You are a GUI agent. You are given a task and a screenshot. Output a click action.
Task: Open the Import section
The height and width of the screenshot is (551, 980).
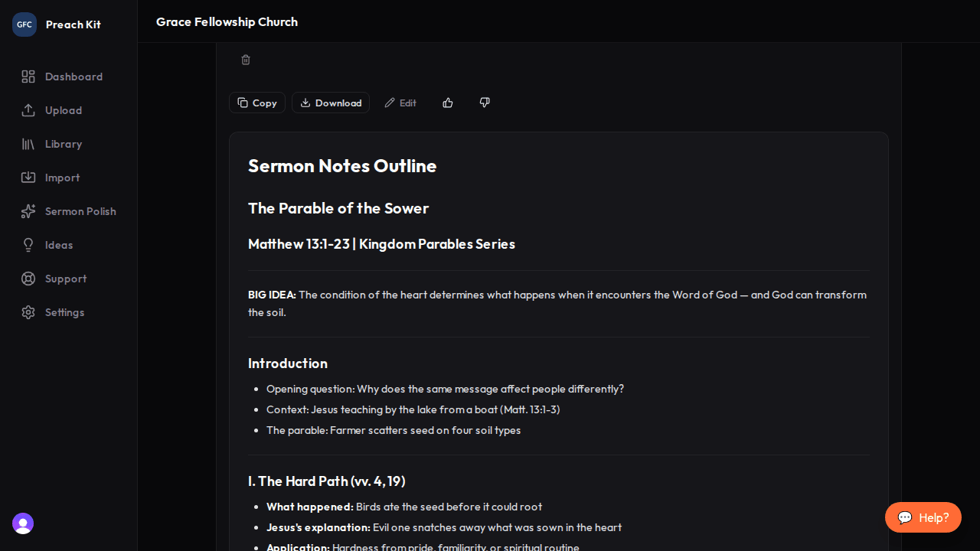coord(62,178)
